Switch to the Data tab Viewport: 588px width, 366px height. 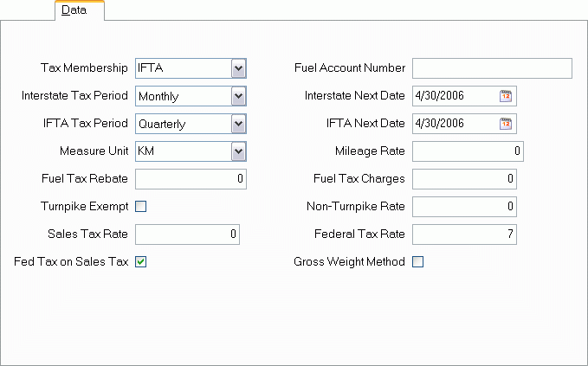79,10
